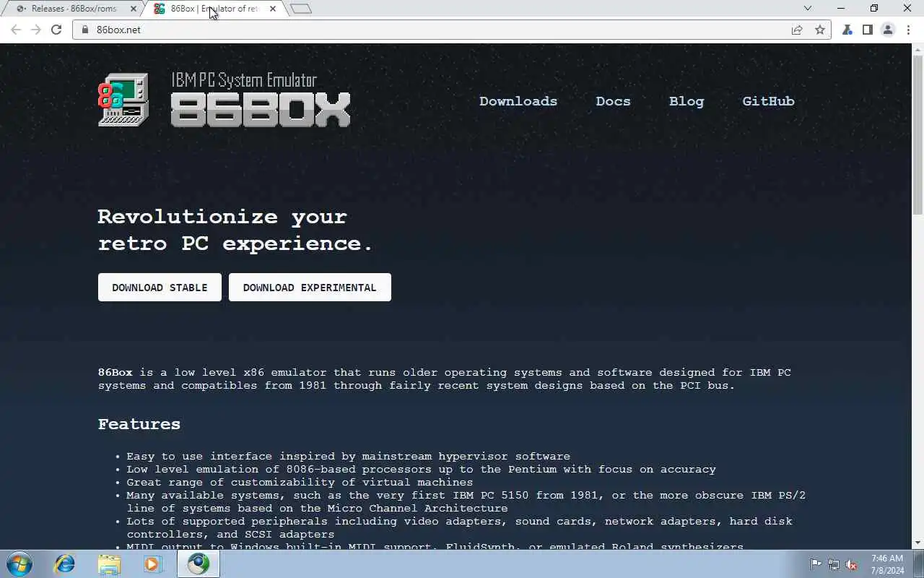This screenshot has height=578, width=924.
Task: Click the 'Revolutionize your retro PC experience.' heading
Action: click(x=235, y=230)
